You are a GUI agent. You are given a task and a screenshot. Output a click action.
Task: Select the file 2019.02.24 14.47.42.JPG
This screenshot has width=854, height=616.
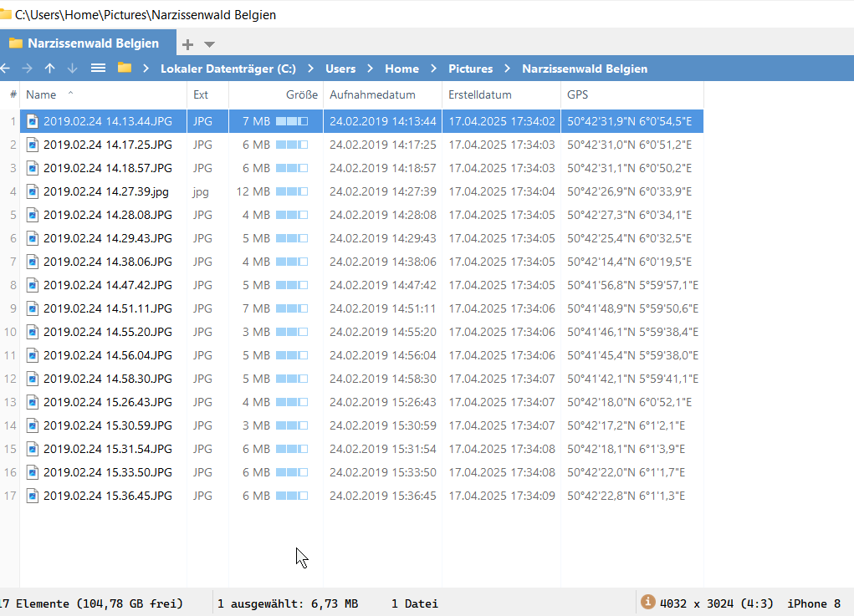pyautogui.click(x=107, y=285)
